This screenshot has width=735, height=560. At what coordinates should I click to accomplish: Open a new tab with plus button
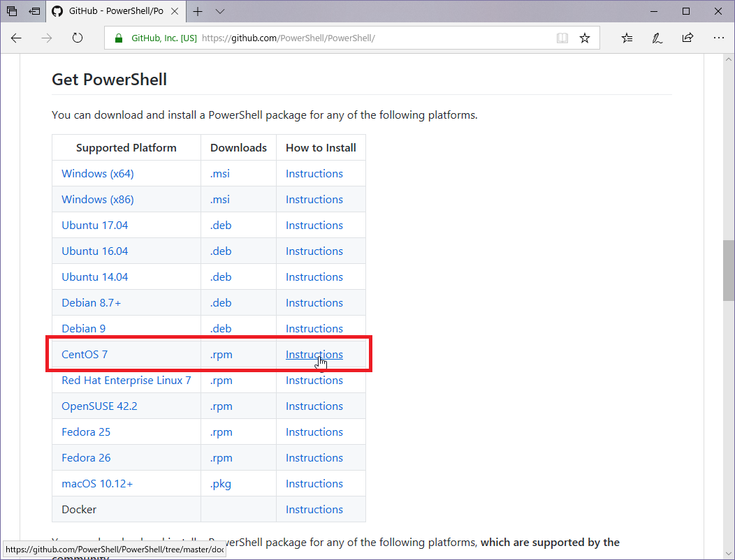coord(198,11)
